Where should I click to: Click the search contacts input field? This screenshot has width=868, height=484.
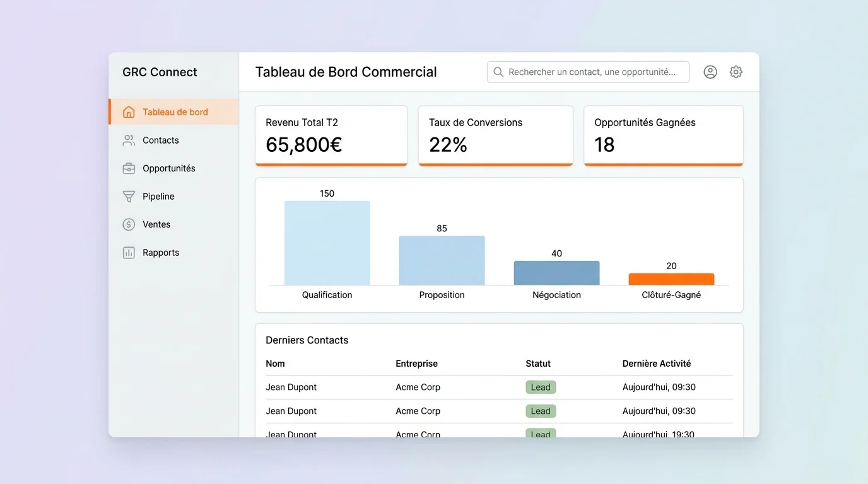click(588, 71)
